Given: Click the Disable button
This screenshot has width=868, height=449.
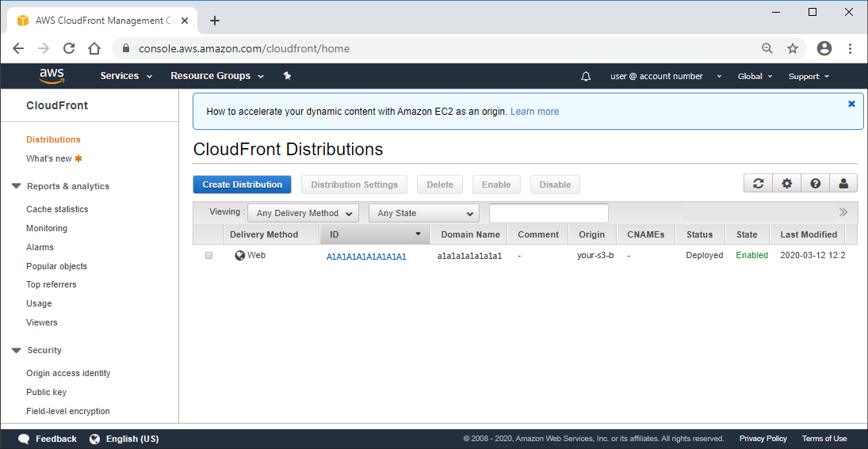Looking at the screenshot, I should point(555,185).
